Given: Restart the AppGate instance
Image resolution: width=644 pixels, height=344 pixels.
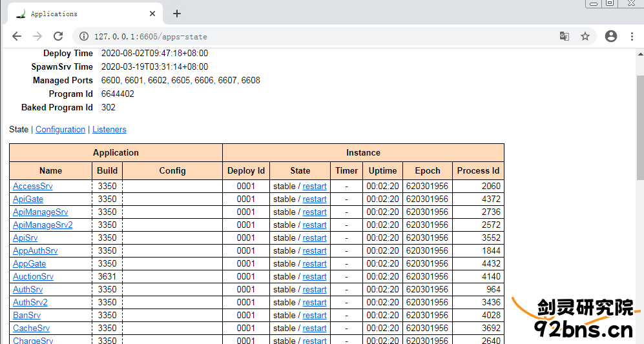Looking at the screenshot, I should pos(315,263).
